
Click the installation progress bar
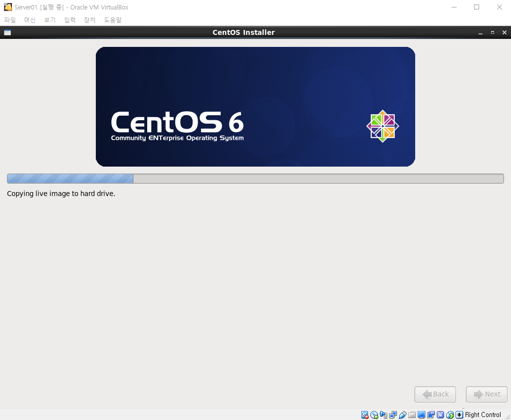(x=255, y=179)
